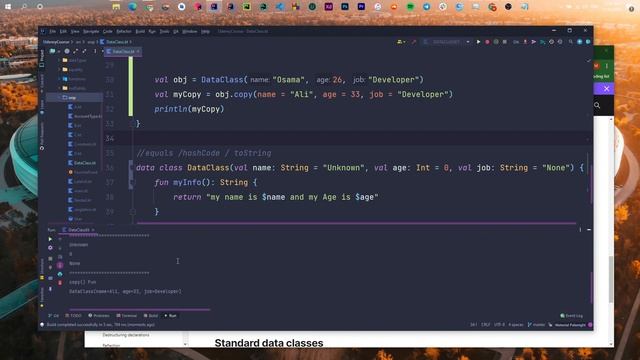Open the Code menu
Image resolution: width=640 pixels, height=360 pixels.
(107, 31)
